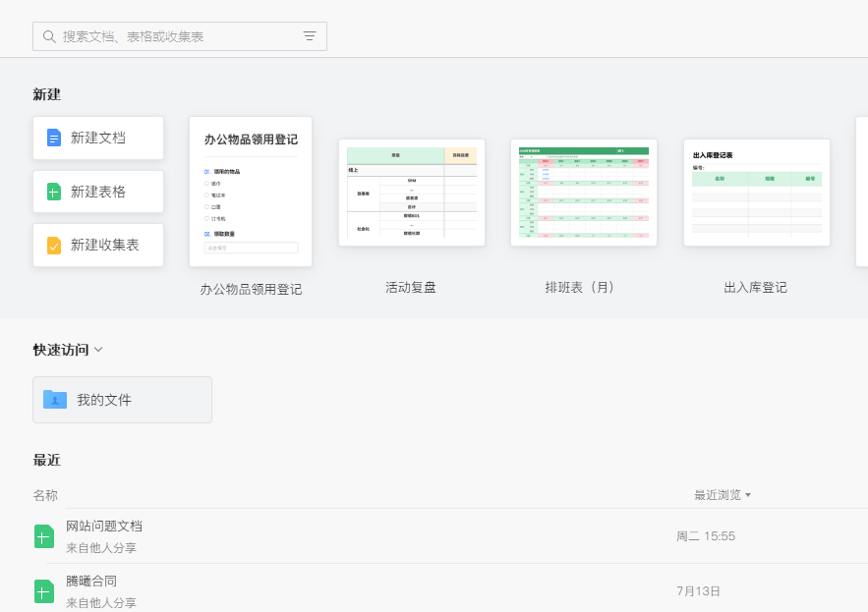The width and height of the screenshot is (868, 612).
Task: Select the 活动复盘 template thumbnail
Action: (412, 192)
